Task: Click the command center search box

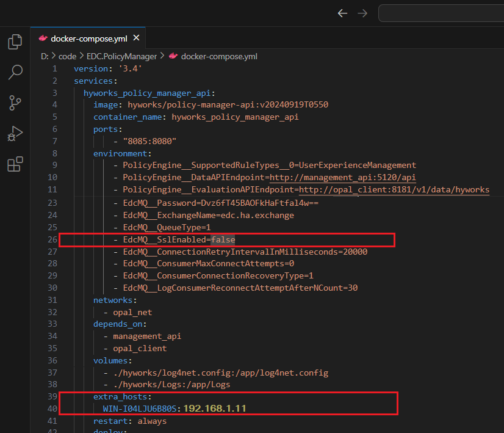Action: coord(441,13)
